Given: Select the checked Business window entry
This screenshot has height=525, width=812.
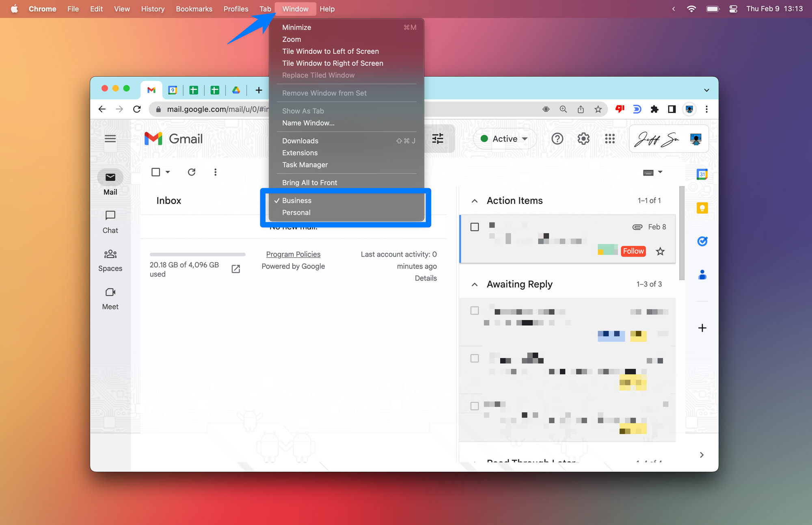Looking at the screenshot, I should [x=346, y=201].
